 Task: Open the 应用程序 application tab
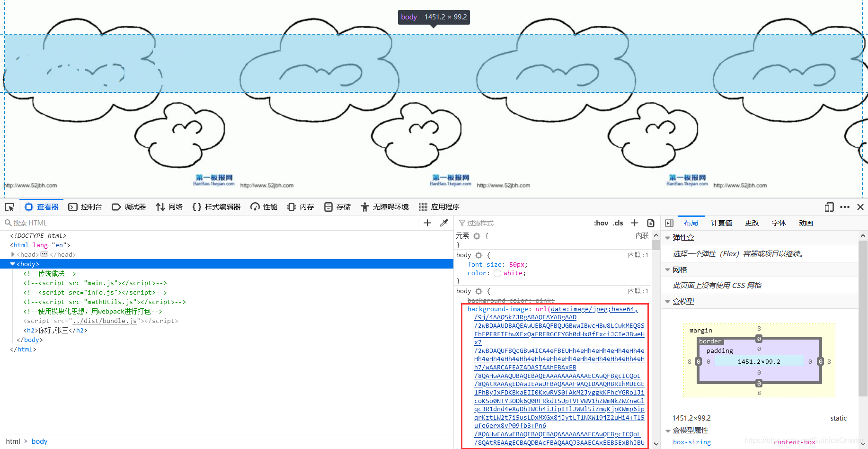(439, 207)
